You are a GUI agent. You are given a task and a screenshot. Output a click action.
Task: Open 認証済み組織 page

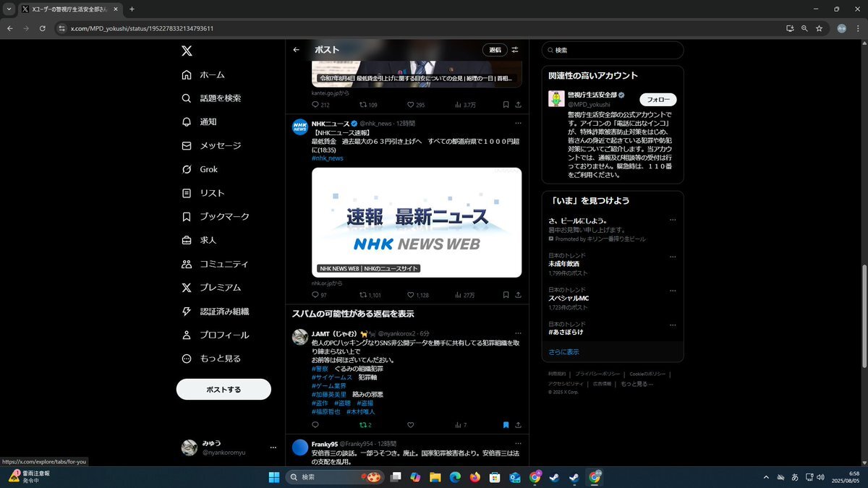point(215,312)
